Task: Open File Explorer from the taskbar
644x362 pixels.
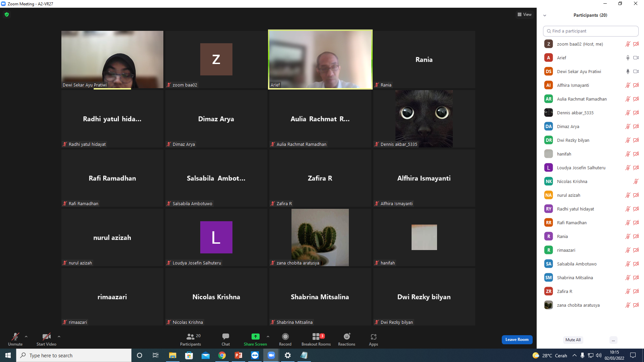Action: pos(172,355)
